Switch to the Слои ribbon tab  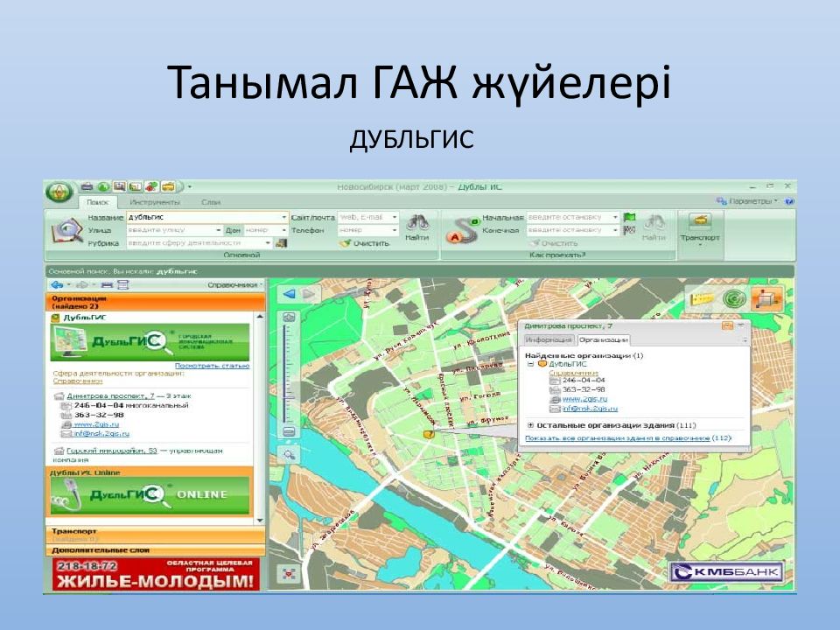point(211,202)
